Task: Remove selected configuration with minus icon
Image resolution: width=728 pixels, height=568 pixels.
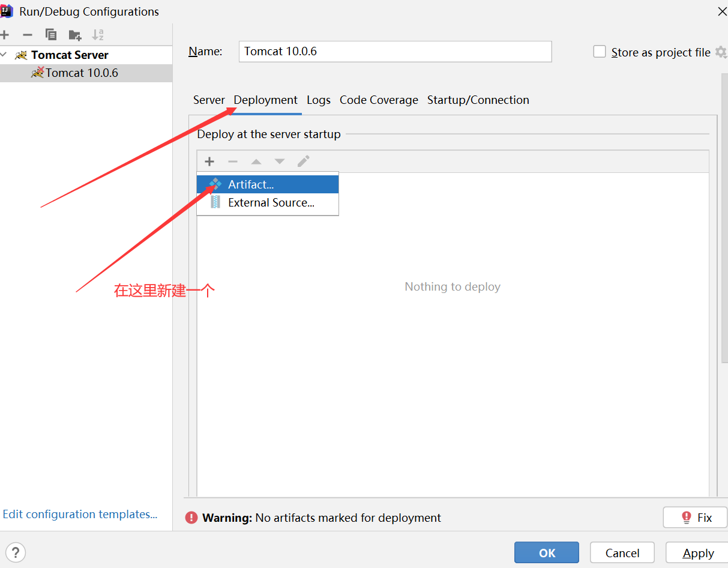Action: tap(28, 35)
